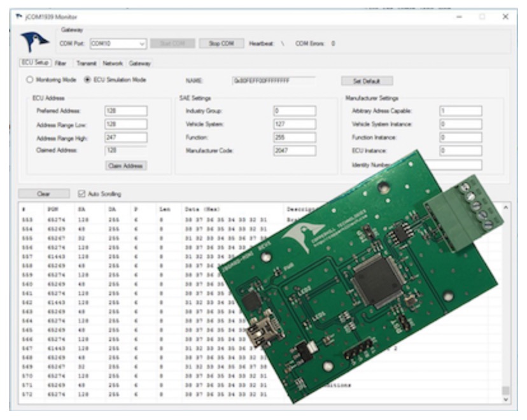Screen dimensions: 527x420
Task: Click the jCOM1939 bird logo icon
Action: pyautogui.click(x=36, y=42)
